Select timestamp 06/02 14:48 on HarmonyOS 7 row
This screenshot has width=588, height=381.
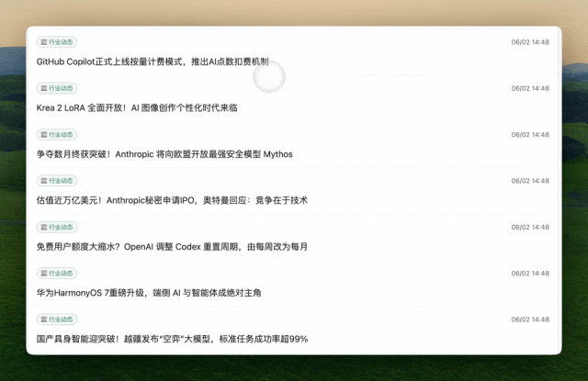(530, 274)
